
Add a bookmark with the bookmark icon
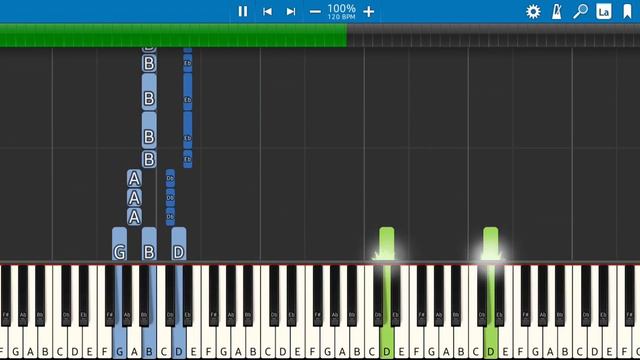coord(627,11)
